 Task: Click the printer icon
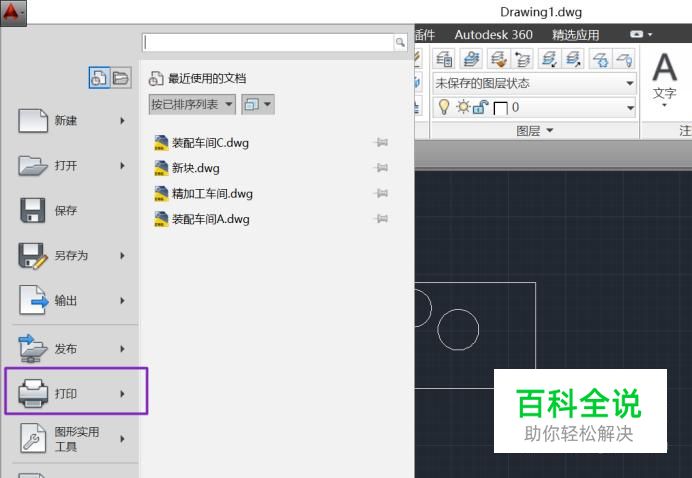tap(33, 393)
